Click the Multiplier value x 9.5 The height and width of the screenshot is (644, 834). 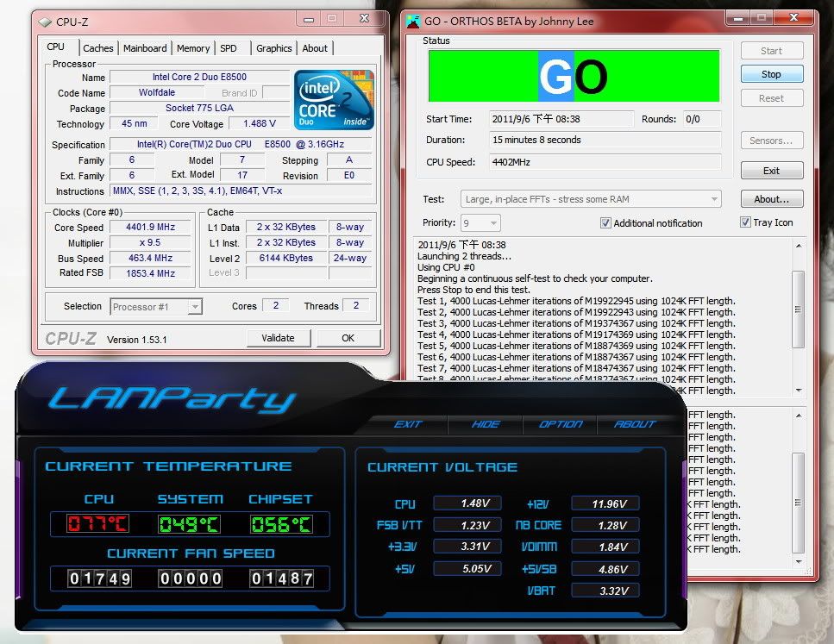(x=151, y=242)
